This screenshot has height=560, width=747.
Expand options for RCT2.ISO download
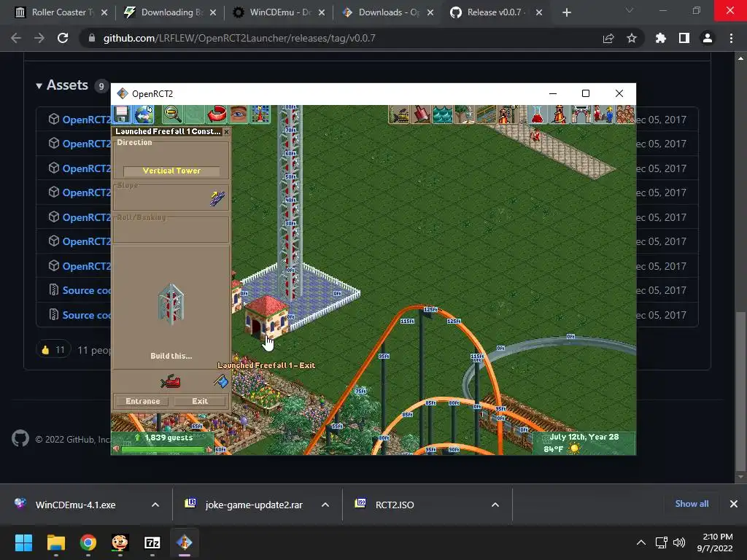pos(495,505)
